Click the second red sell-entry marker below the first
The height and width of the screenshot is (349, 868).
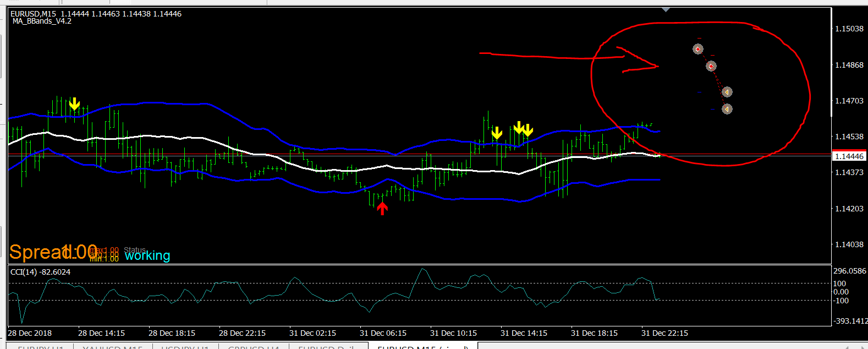[711, 66]
